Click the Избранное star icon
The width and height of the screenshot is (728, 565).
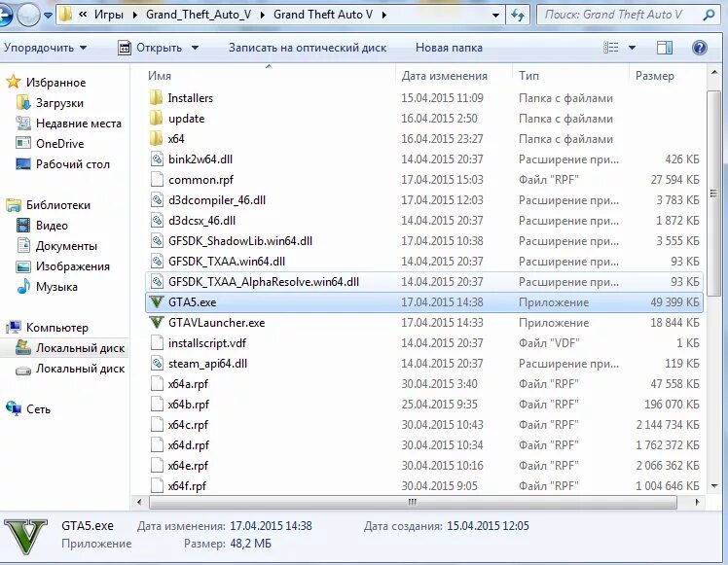(x=13, y=82)
